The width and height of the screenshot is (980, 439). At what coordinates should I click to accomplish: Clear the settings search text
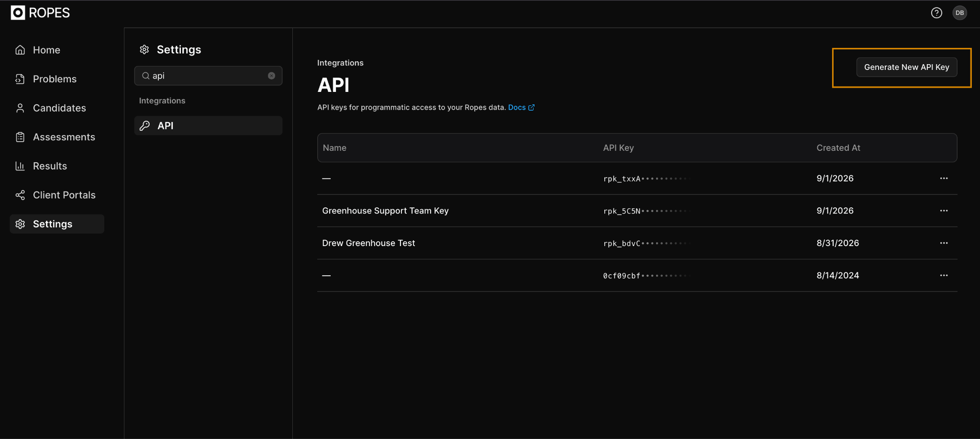(271, 76)
